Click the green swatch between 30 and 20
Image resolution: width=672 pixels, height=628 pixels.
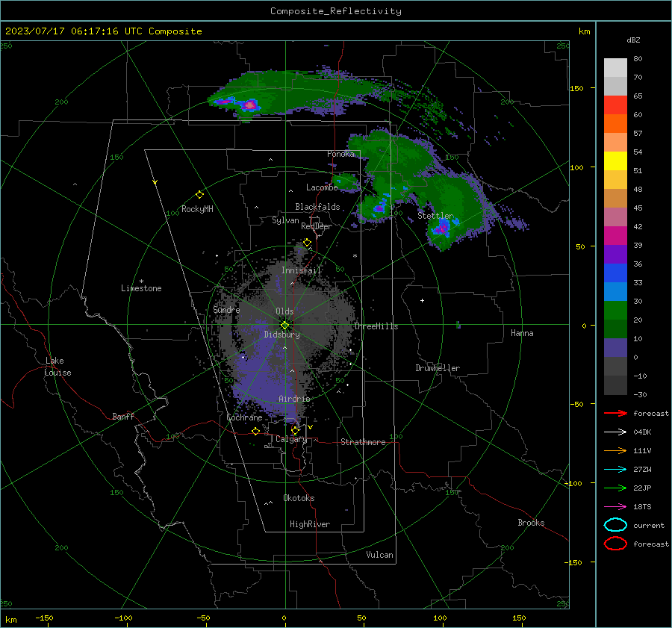coord(615,311)
